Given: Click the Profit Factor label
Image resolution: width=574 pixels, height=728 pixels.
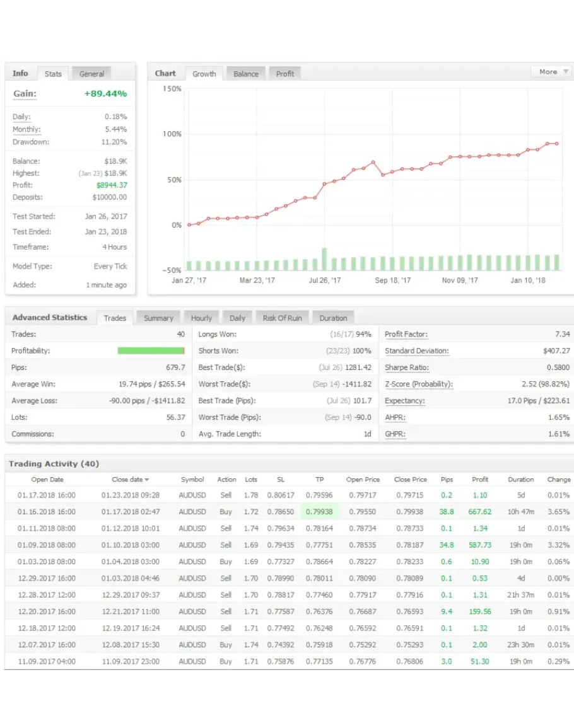Looking at the screenshot, I should click(x=404, y=334).
